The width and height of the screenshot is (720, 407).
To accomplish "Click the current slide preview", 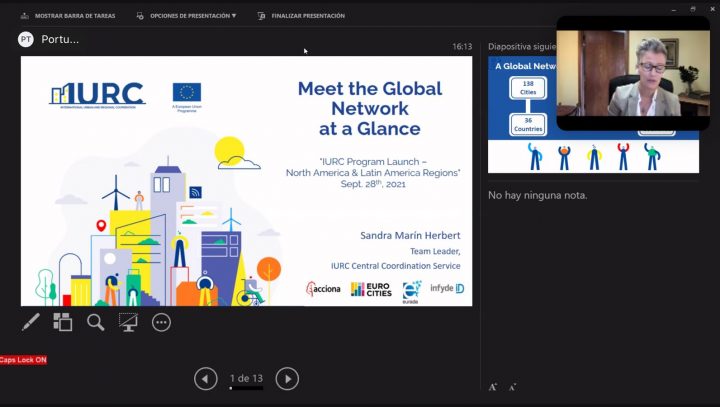I will 246,180.
